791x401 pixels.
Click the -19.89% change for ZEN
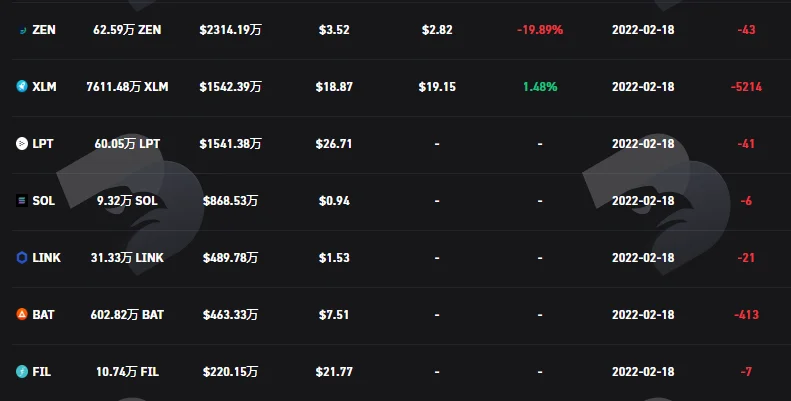coord(540,30)
